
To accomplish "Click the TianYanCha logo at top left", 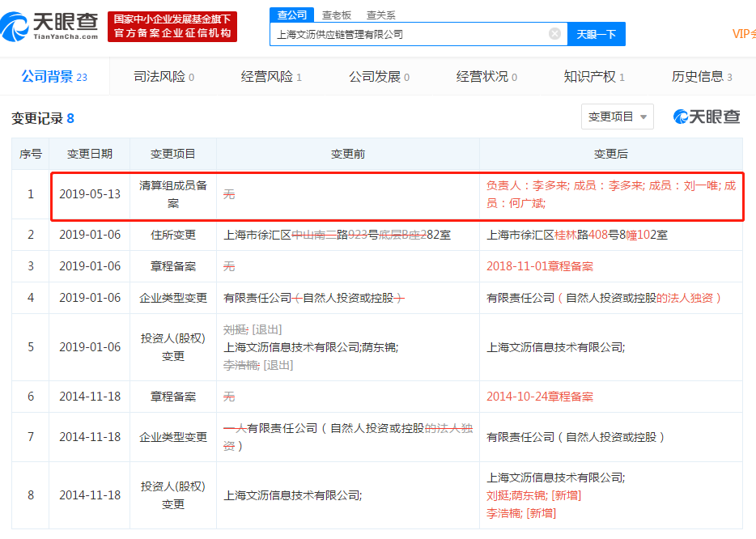I will 49,27.
